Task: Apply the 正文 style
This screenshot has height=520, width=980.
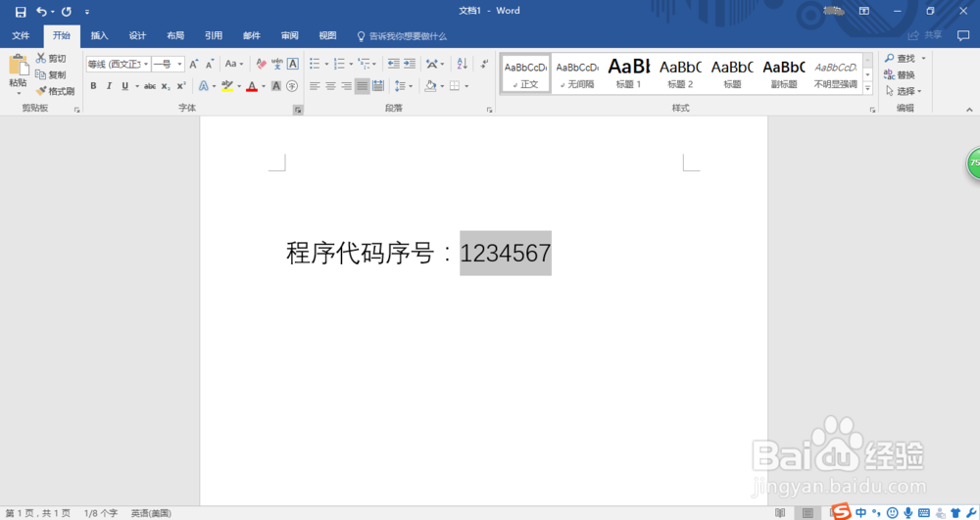Action: (x=525, y=74)
